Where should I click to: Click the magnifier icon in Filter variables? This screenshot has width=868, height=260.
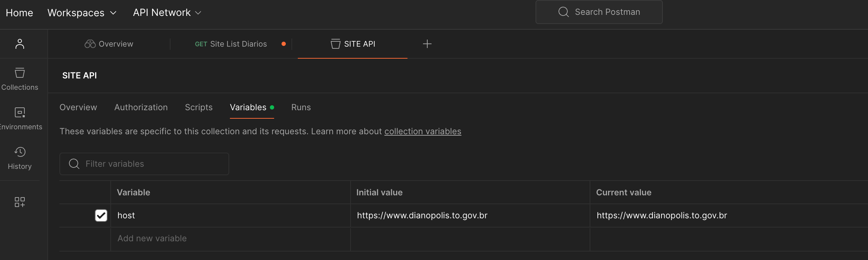point(74,164)
